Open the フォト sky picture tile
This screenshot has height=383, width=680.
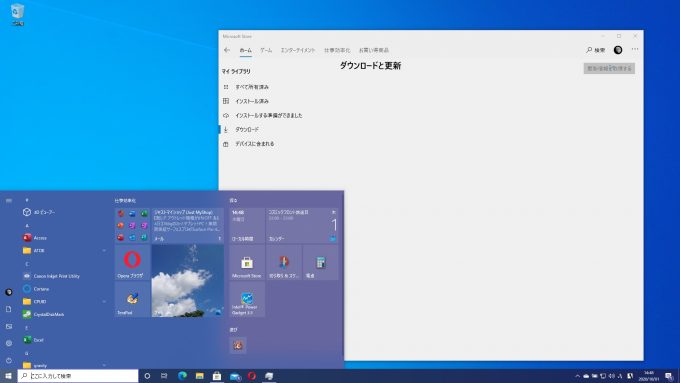pos(187,281)
